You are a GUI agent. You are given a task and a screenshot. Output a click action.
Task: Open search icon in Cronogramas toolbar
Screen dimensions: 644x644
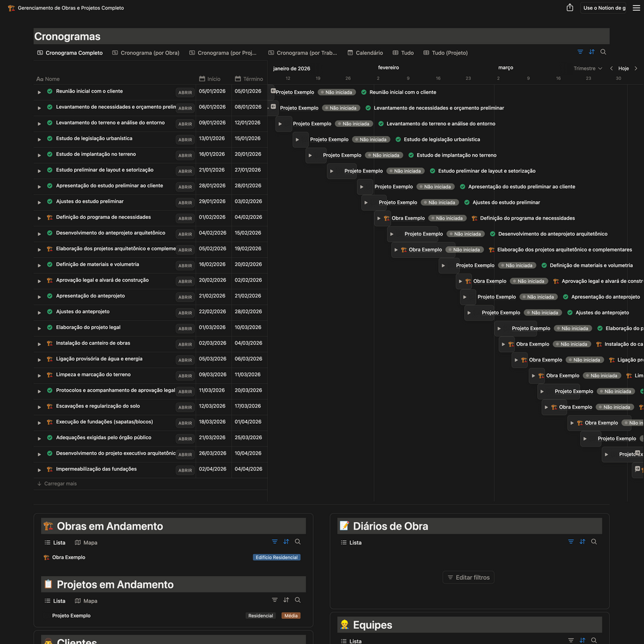pyautogui.click(x=603, y=52)
